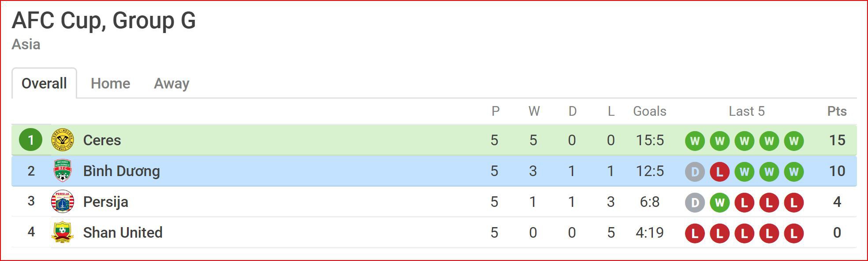
Task: Click Ceres's first green W result badge
Action: (695, 141)
